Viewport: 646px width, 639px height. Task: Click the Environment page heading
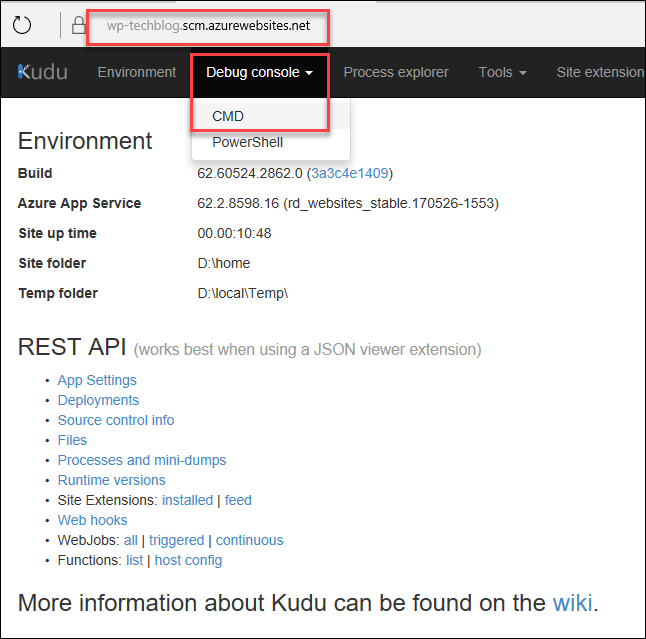[x=85, y=141]
